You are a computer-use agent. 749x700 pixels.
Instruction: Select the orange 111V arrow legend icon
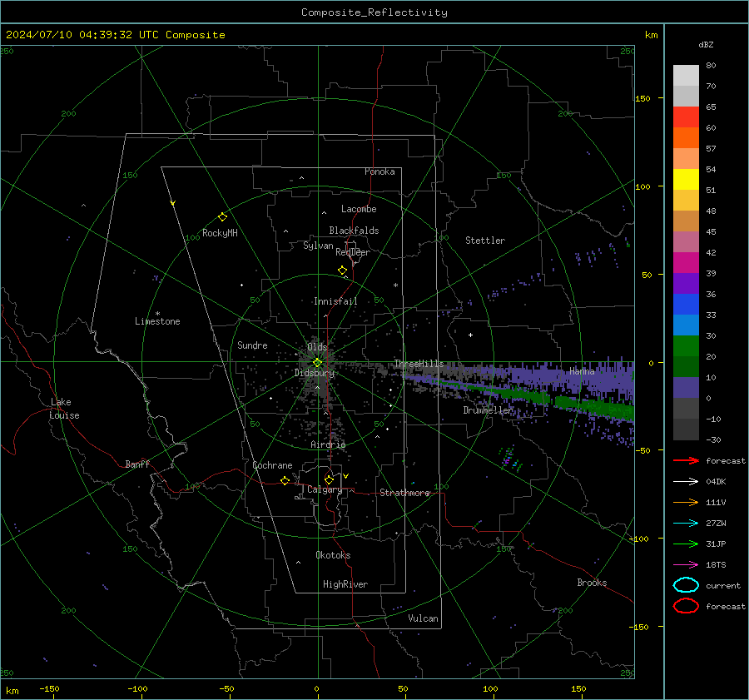(x=686, y=502)
